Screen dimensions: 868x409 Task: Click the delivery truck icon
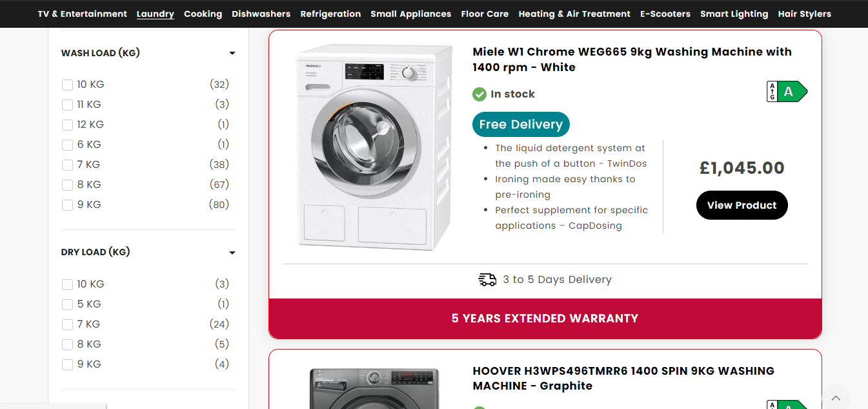click(x=487, y=279)
